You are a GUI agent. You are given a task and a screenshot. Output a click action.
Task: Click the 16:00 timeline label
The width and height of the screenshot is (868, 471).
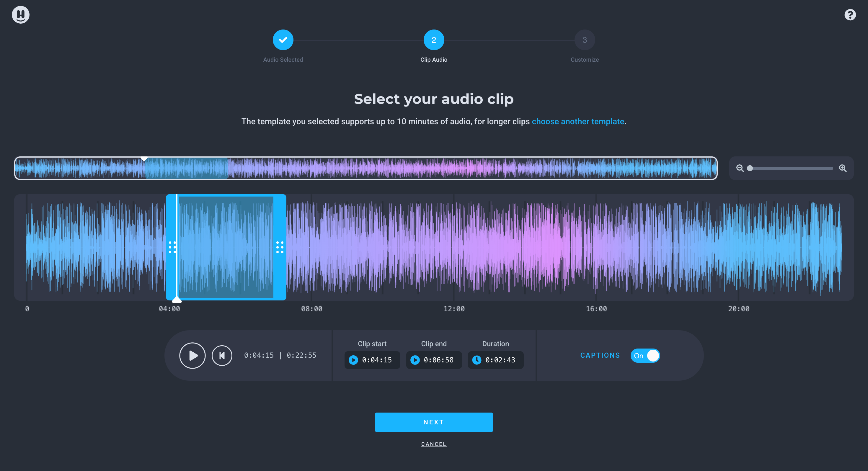(596, 309)
